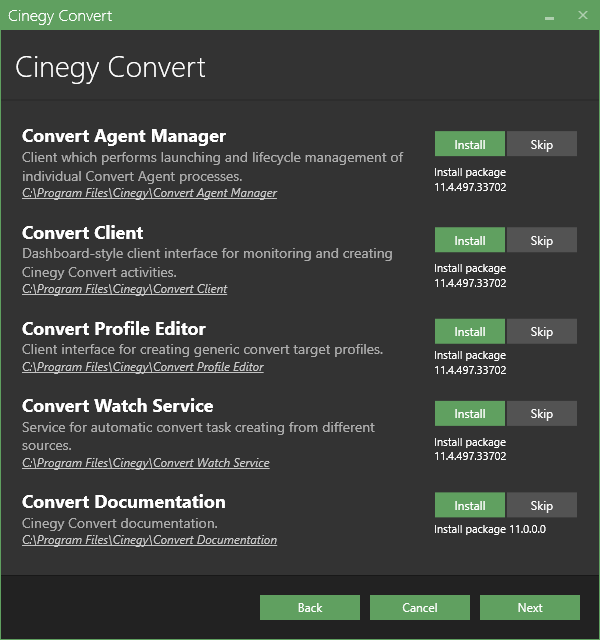Click the 'Service for automatic convert task' description
Image resolution: width=600 pixels, height=640 pixels.
click(198, 436)
